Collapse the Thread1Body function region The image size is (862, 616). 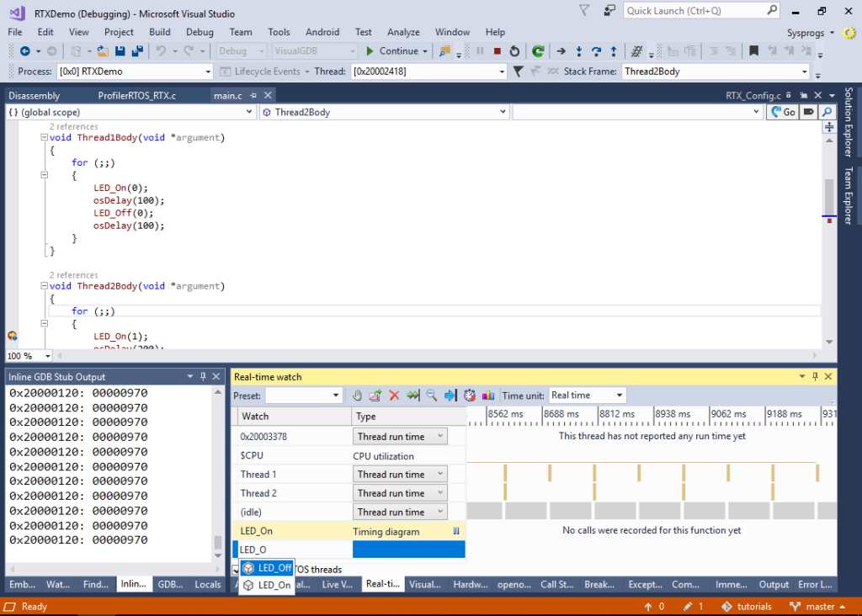coord(44,136)
